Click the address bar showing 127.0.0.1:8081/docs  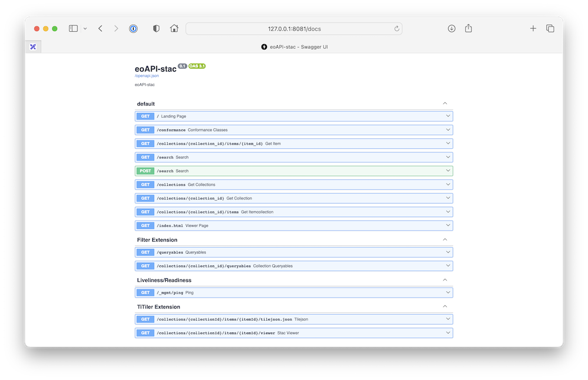pyautogui.click(x=294, y=28)
